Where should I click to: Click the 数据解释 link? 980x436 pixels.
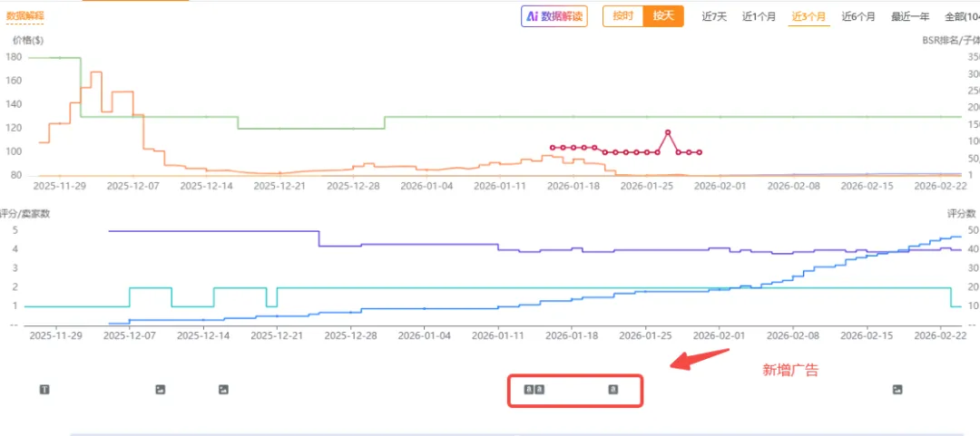[x=24, y=15]
